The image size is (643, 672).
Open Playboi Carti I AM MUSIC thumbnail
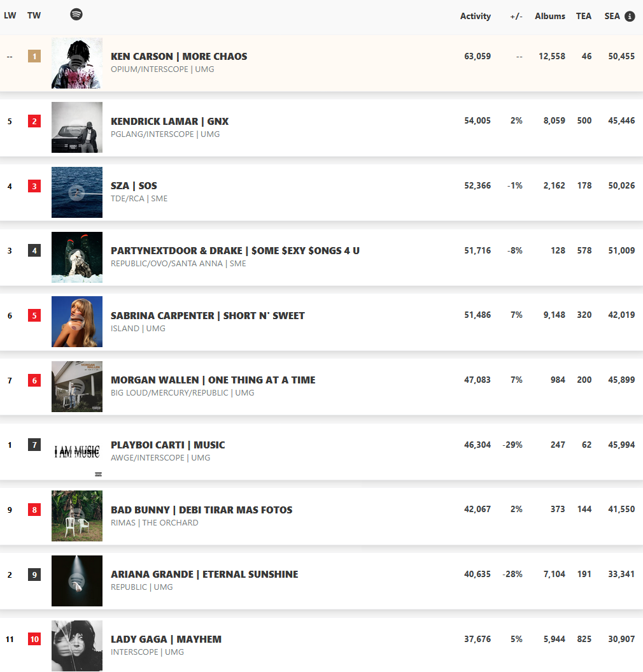click(77, 451)
